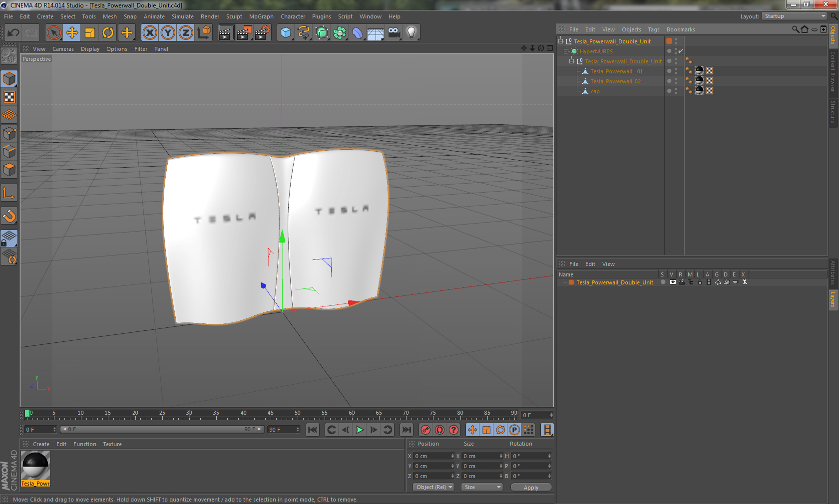Switch to Model mode
Image resolution: width=839 pixels, height=504 pixels.
coord(9,79)
